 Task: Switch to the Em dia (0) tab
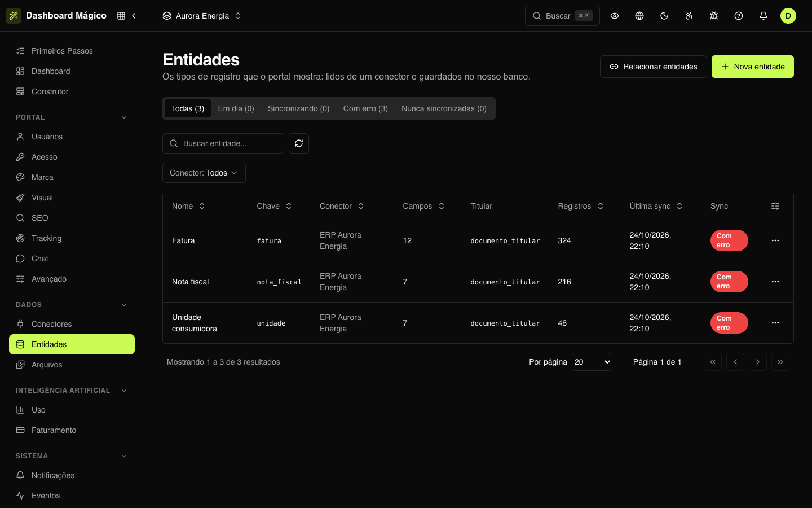236,108
